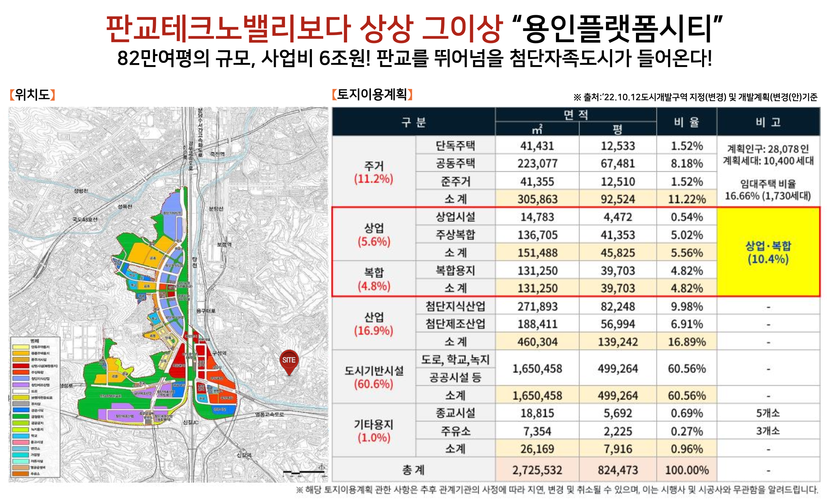The image size is (830, 504).
Task: Click the source note '22.10.12 도시개발구역 지정
Action: point(696,97)
